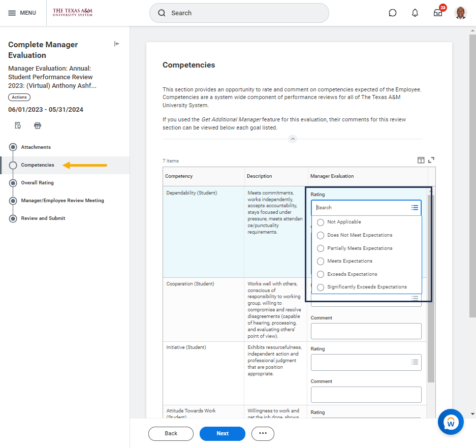Click the Cooperation Comment text field
This screenshot has width=476, height=448.
pos(366,331)
